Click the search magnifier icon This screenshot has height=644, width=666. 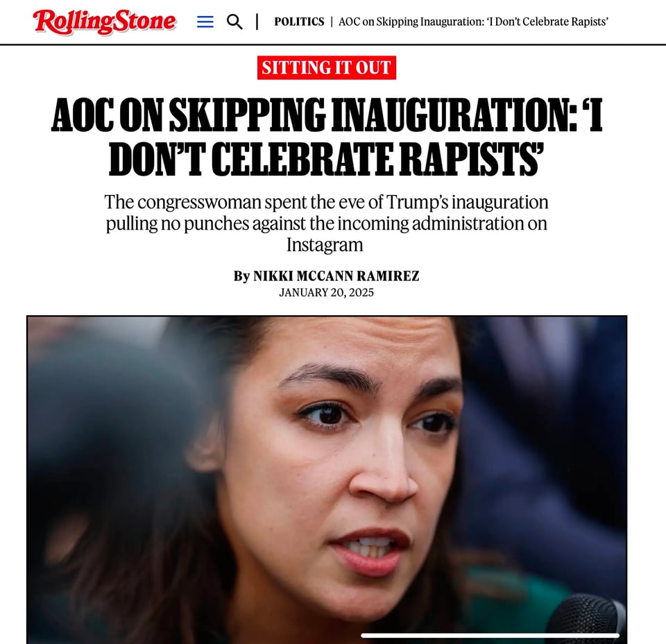(234, 22)
